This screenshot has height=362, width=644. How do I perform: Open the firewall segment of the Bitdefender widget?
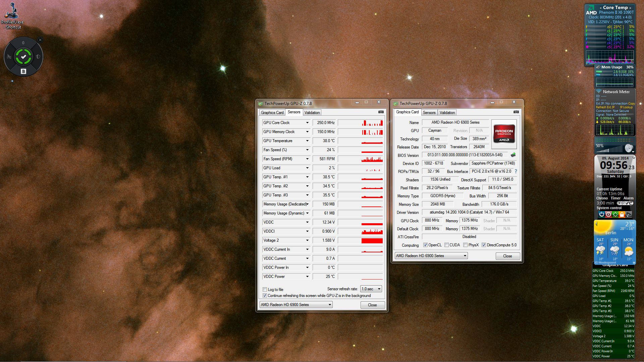pyautogui.click(x=9, y=57)
